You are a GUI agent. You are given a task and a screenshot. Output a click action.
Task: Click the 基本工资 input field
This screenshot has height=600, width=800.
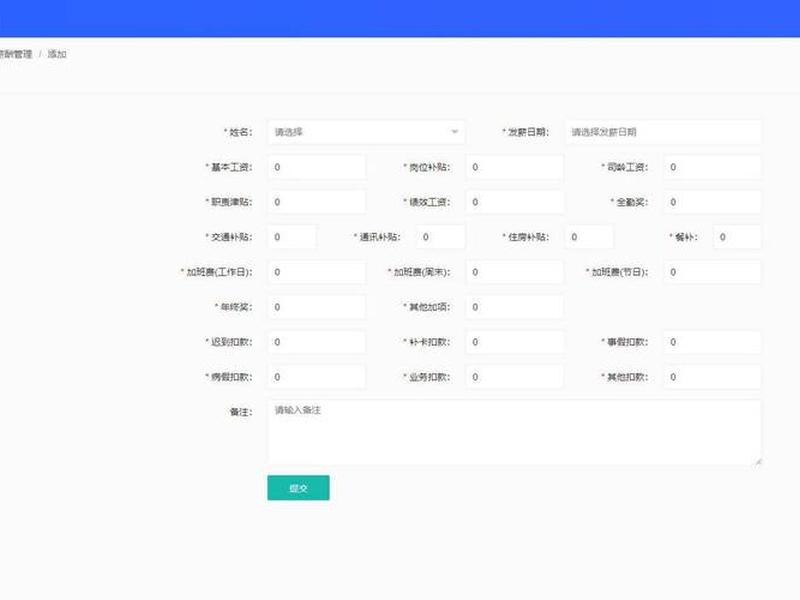click(316, 167)
